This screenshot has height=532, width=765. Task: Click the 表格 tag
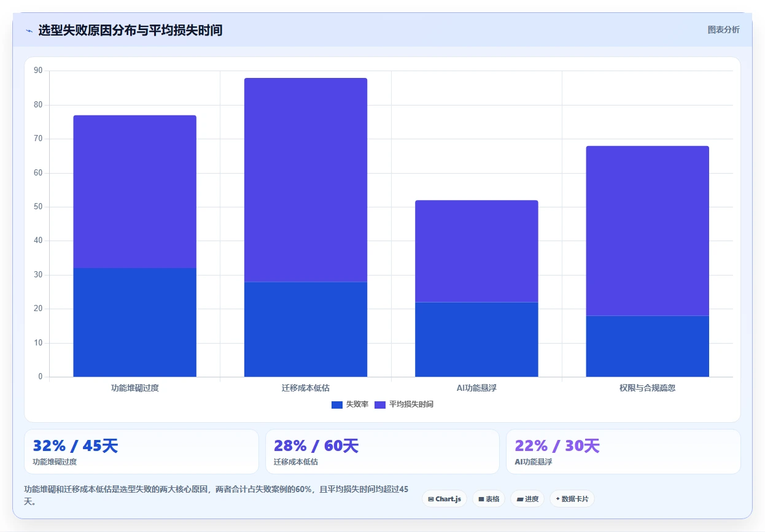coord(489,499)
